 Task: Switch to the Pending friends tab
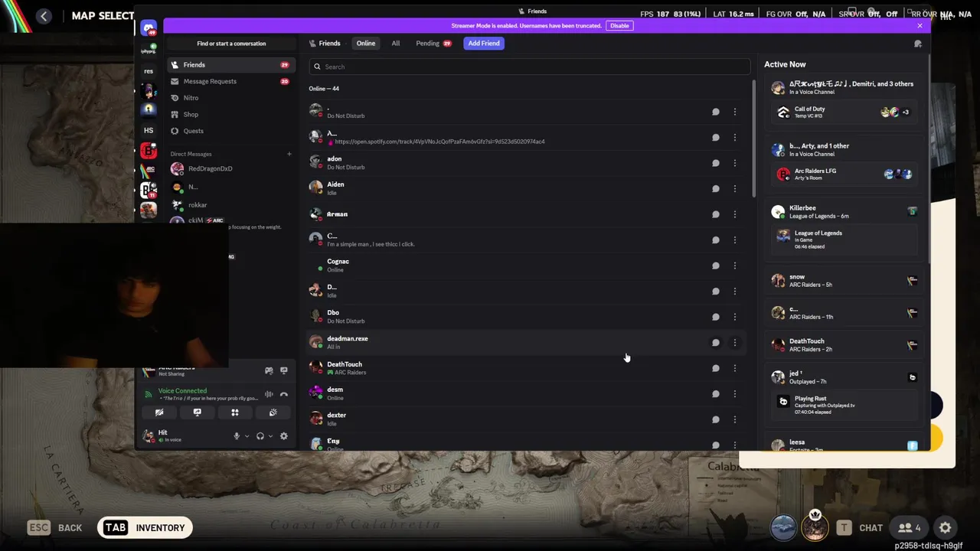(433, 44)
